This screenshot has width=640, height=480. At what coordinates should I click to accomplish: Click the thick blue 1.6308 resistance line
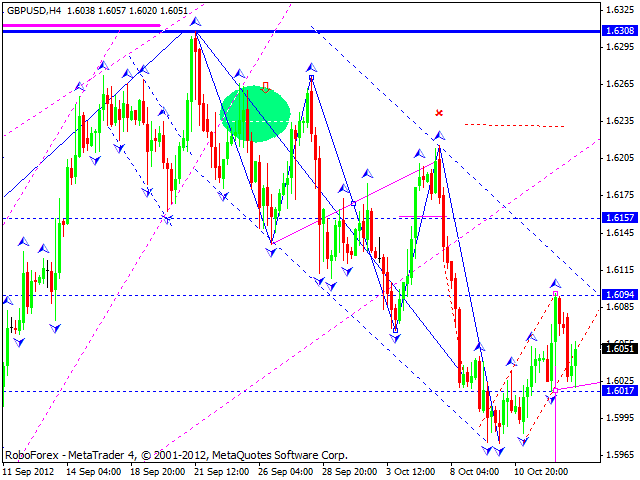300,32
